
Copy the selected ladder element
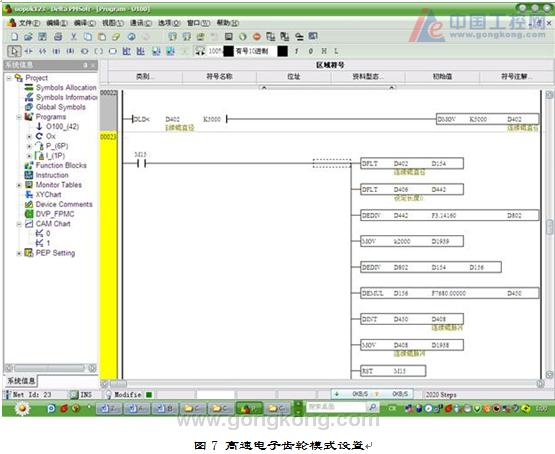click(x=88, y=36)
